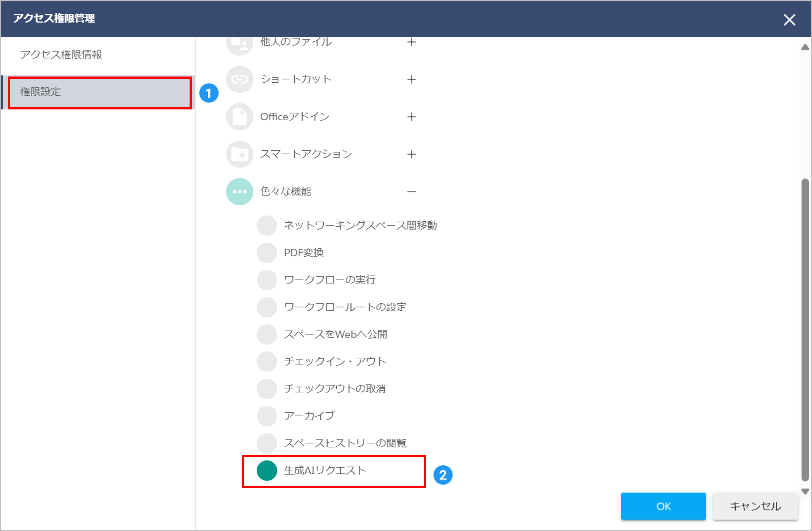Toggle ネットワーキングスペース間移動 permission circle
Screen dimensions: 812x531
point(267,225)
